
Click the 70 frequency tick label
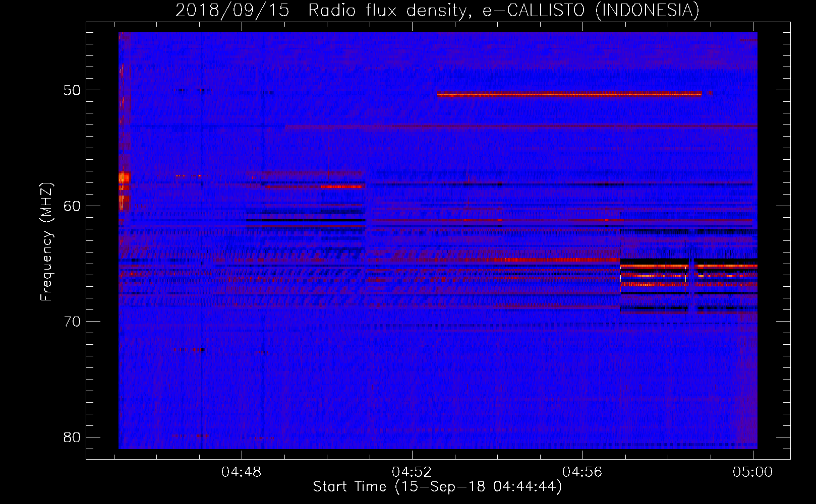click(x=72, y=321)
